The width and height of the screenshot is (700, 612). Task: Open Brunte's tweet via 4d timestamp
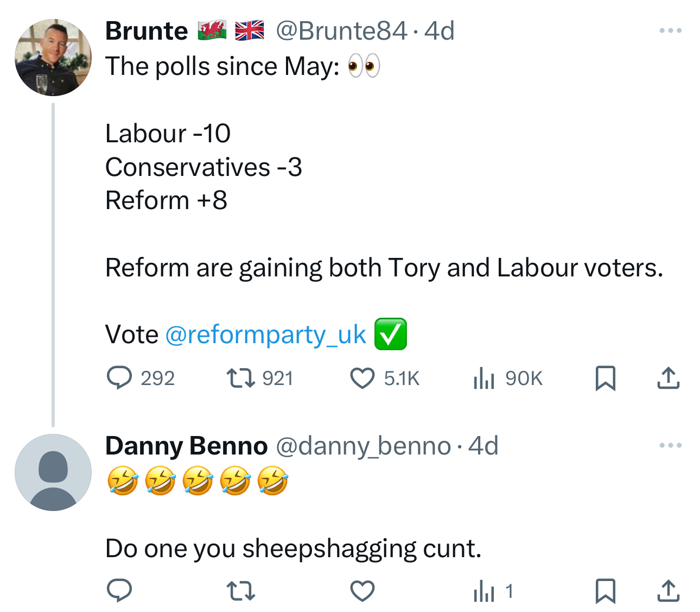[440, 31]
